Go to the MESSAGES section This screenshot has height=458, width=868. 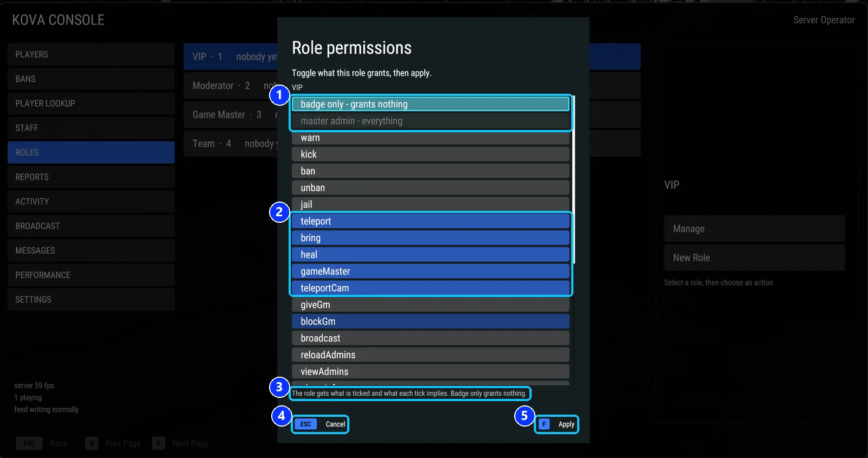[91, 250]
